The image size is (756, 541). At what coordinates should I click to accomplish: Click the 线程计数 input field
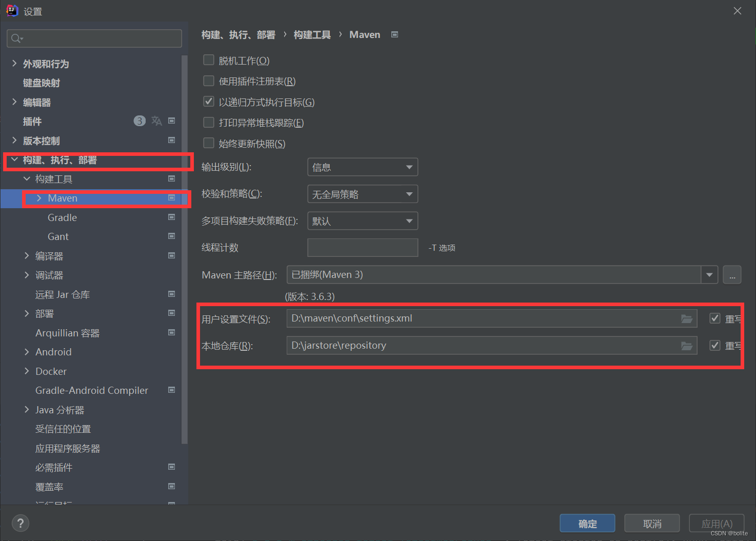[x=363, y=248]
